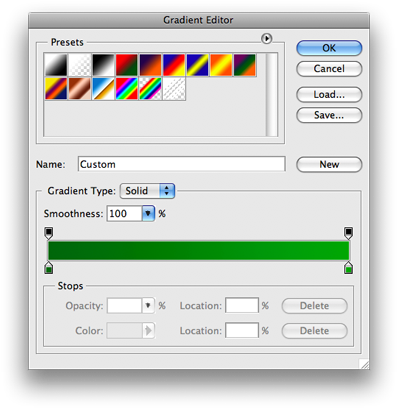Select the Red, Green preset gradient
397x408 pixels.
[x=127, y=65]
